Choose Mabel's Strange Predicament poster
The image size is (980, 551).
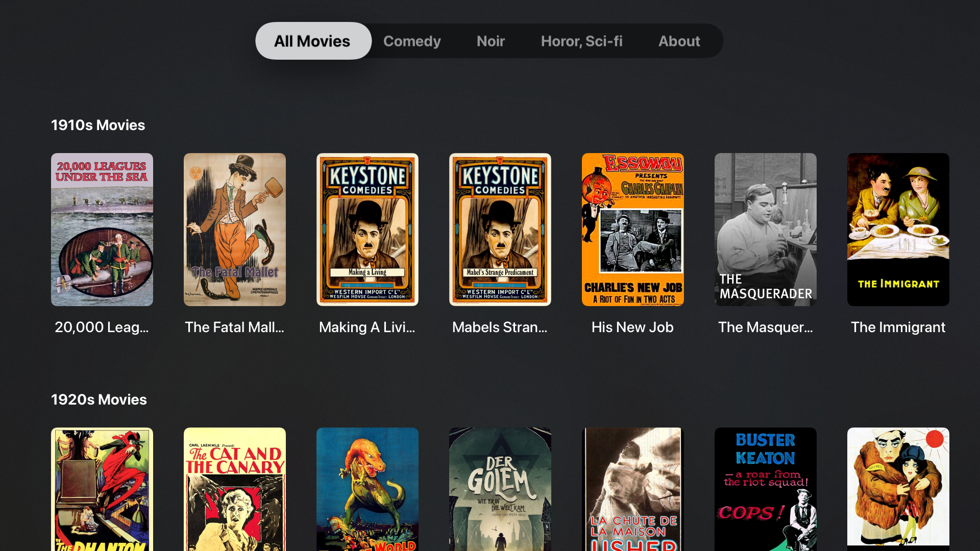point(500,230)
